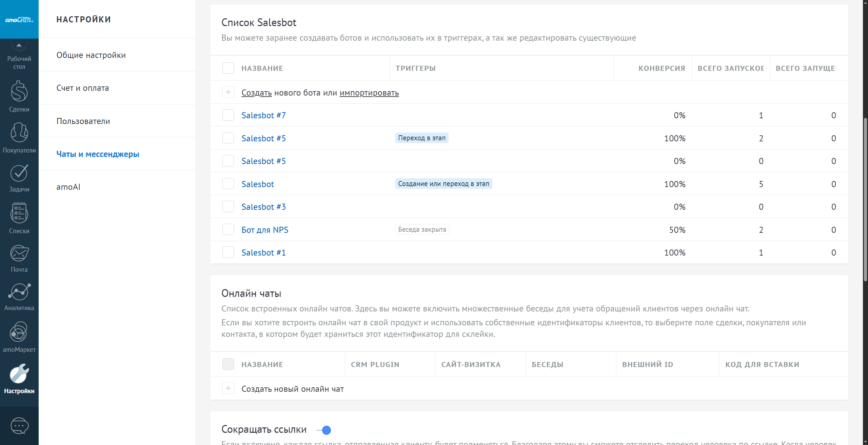
Task: Open the Пользователи settings menu item
Action: (83, 121)
